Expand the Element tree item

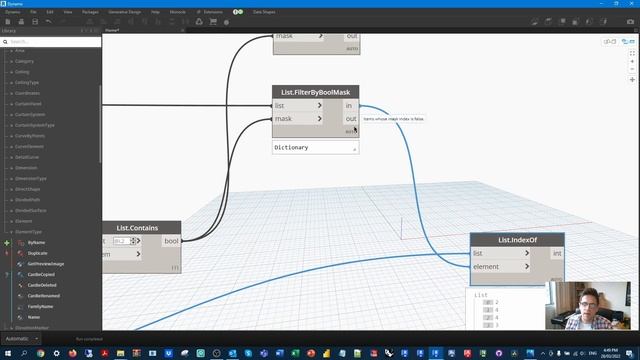pos(23,221)
